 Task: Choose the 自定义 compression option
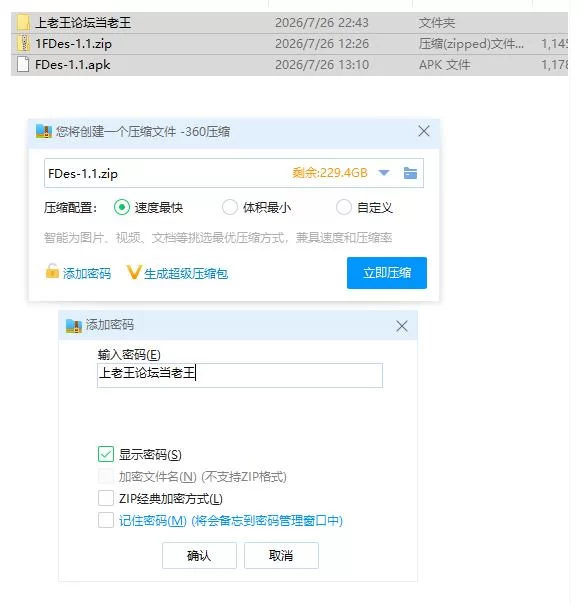(344, 207)
